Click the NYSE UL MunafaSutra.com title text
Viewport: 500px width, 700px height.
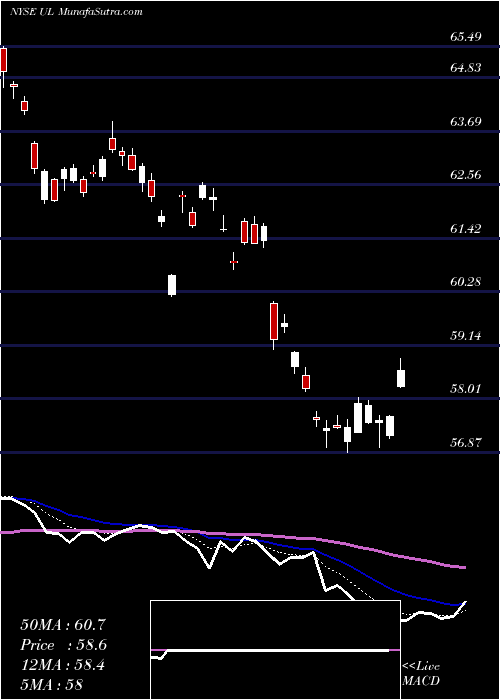[x=76, y=12]
